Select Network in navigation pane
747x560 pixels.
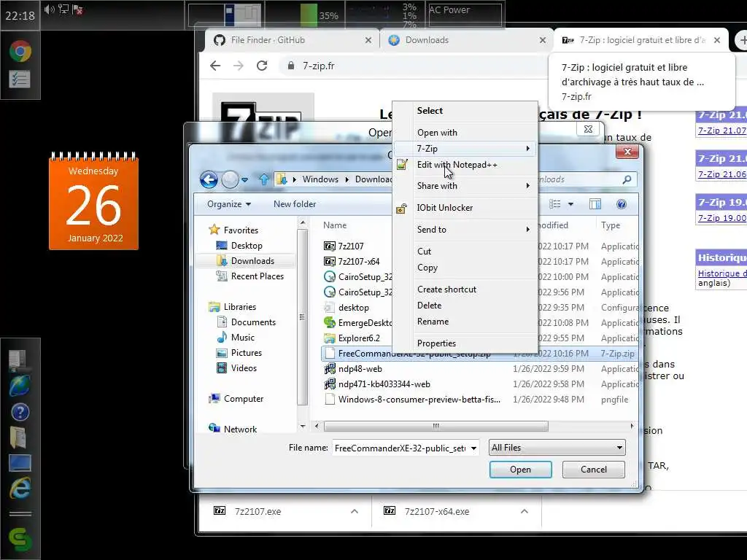click(239, 429)
